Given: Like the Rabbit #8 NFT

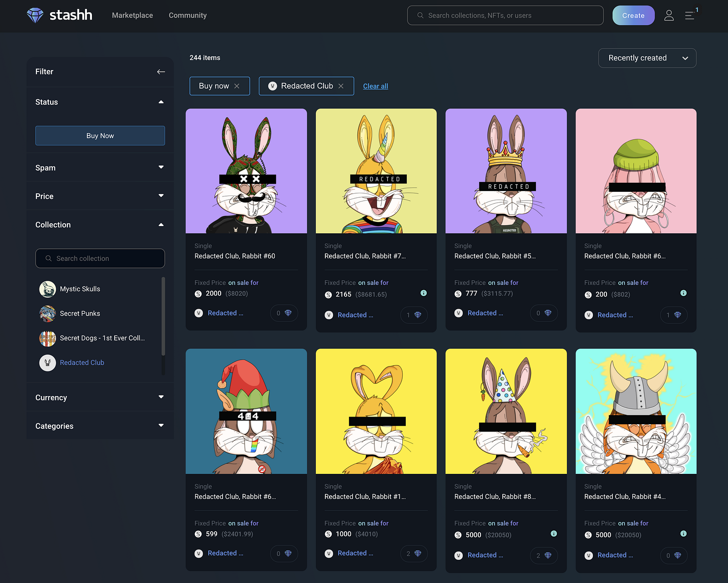Looking at the screenshot, I should point(544,555).
